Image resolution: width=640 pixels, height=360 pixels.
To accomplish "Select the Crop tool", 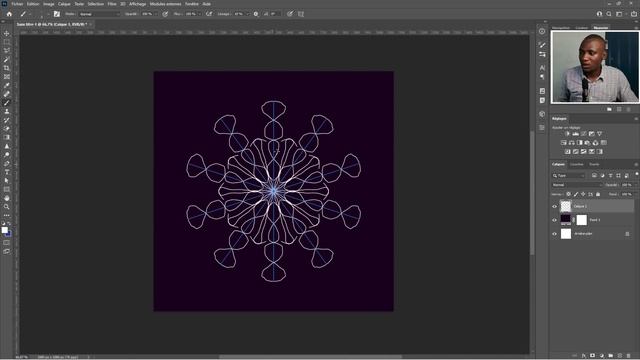I will (7, 68).
